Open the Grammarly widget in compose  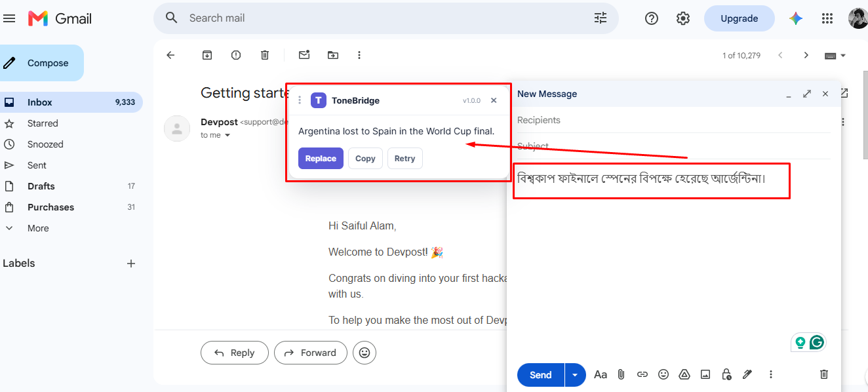coord(816,342)
